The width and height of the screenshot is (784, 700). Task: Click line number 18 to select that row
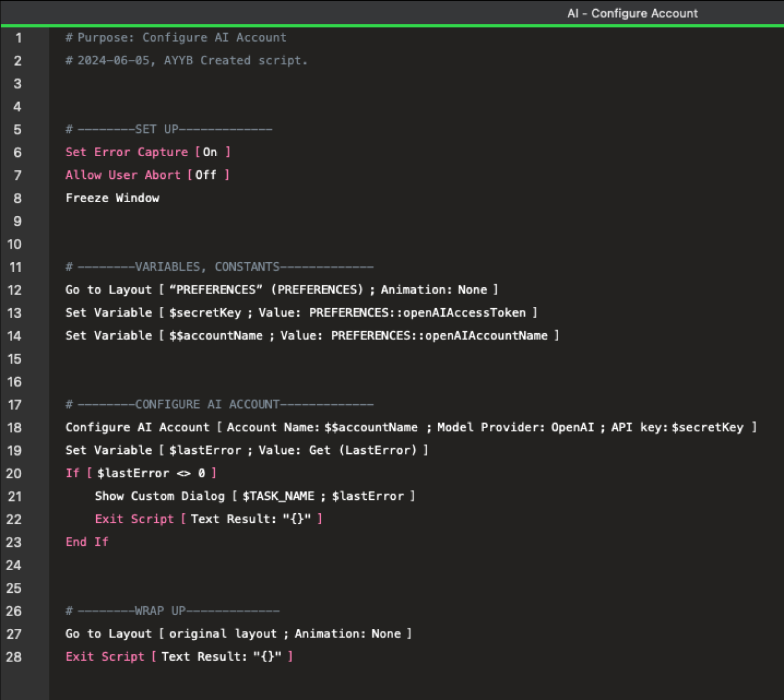(x=15, y=427)
